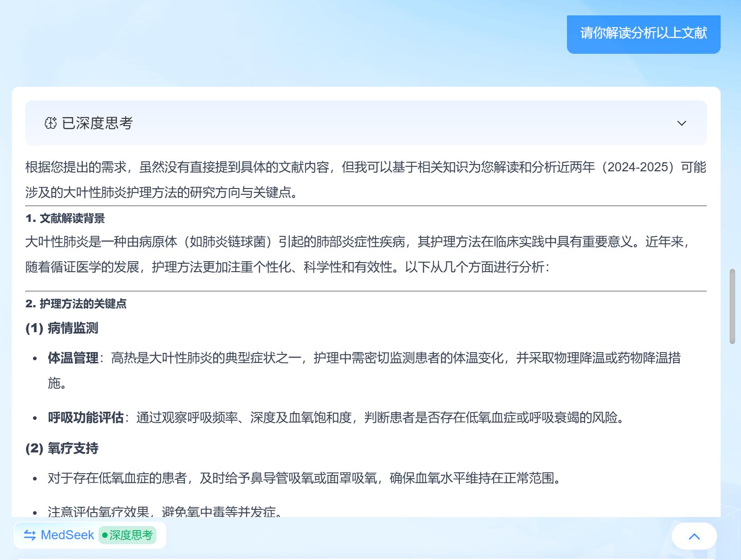The height and width of the screenshot is (560, 741).
Task: Click the heading 2. 护理方法的关键点
Action: (x=76, y=304)
